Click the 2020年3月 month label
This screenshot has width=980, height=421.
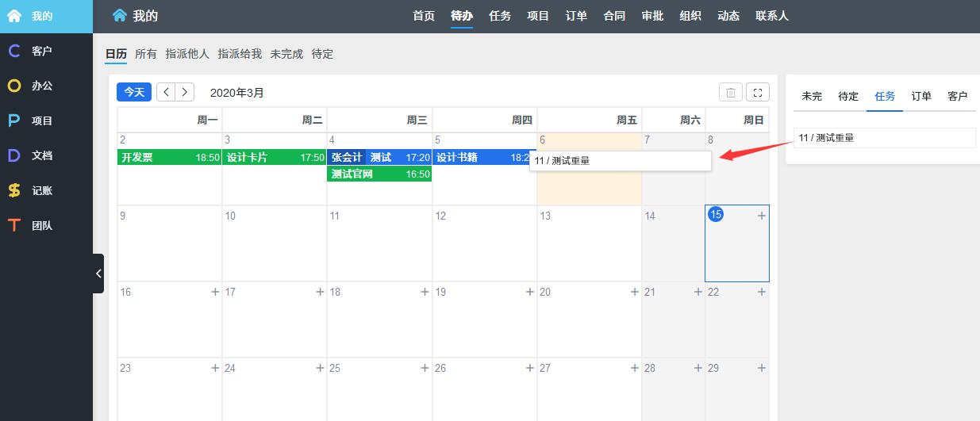click(x=237, y=93)
